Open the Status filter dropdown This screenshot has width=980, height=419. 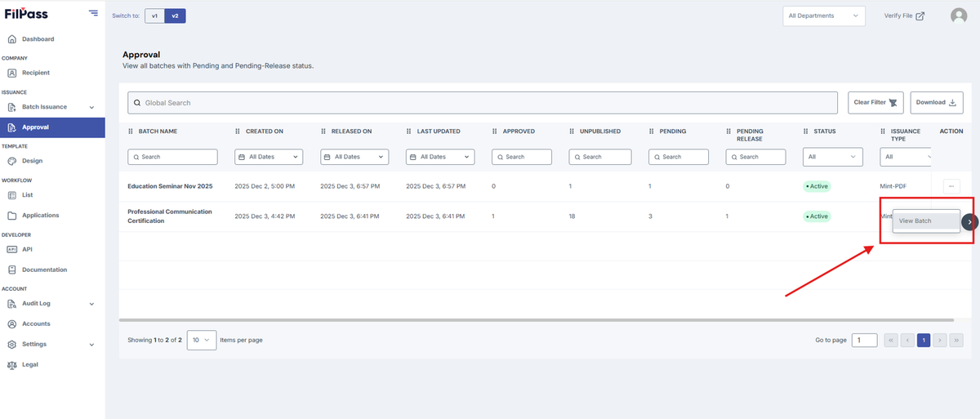pyautogui.click(x=833, y=157)
